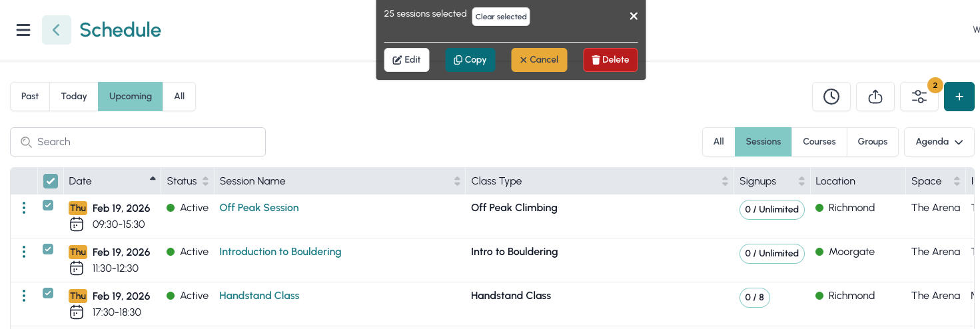The image size is (980, 329).
Task: Expand the Agenda view dropdown
Action: (939, 142)
